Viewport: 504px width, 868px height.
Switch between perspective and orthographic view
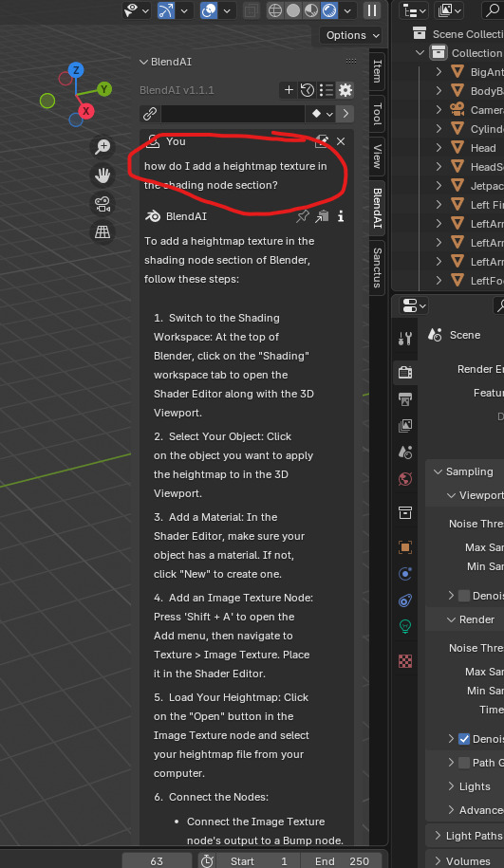tap(103, 232)
